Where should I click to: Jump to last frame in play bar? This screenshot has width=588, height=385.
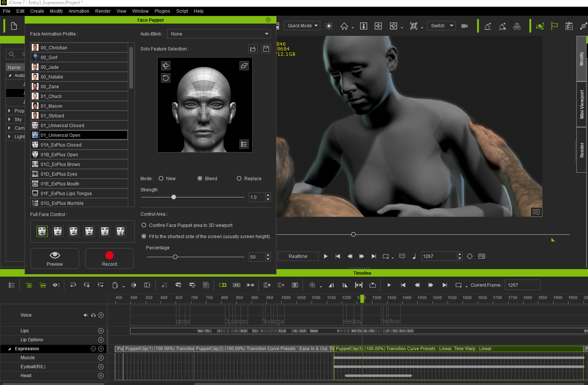point(374,256)
